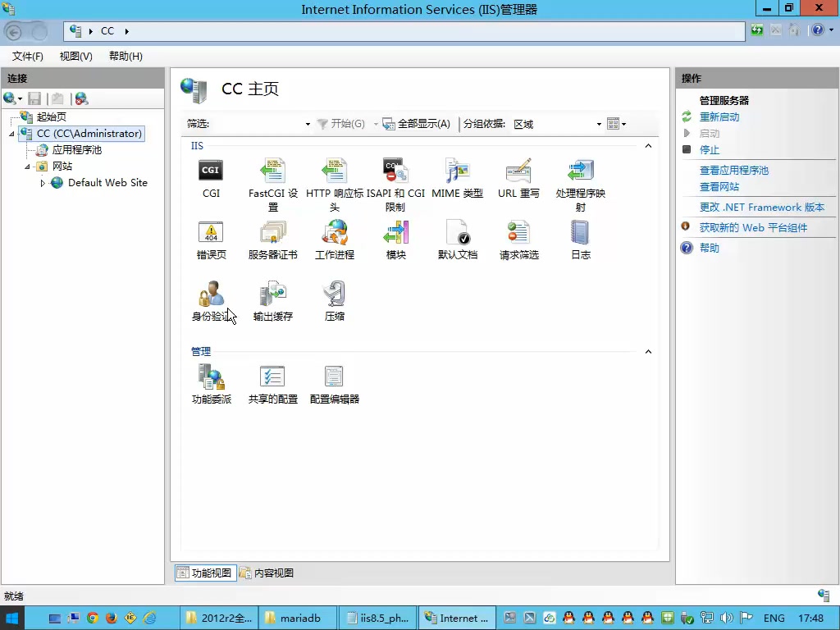Open URL 重写 feature

point(518,178)
